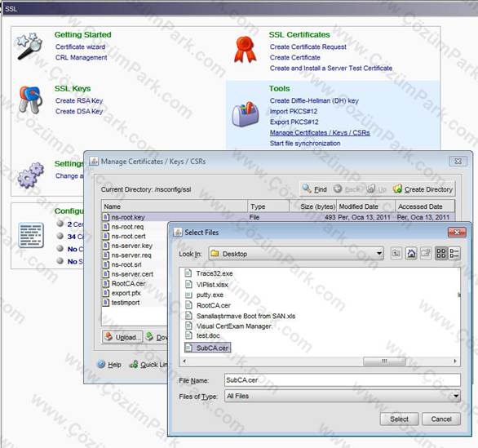Image resolution: width=478 pixels, height=448 pixels.
Task: Click the Create New Folder icon
Action: click(x=426, y=254)
